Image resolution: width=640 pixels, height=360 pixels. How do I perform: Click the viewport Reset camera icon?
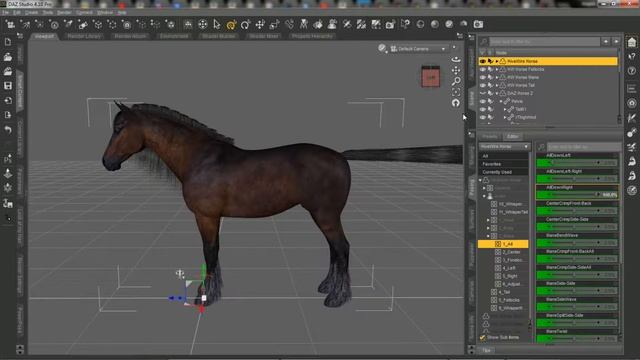click(x=456, y=103)
